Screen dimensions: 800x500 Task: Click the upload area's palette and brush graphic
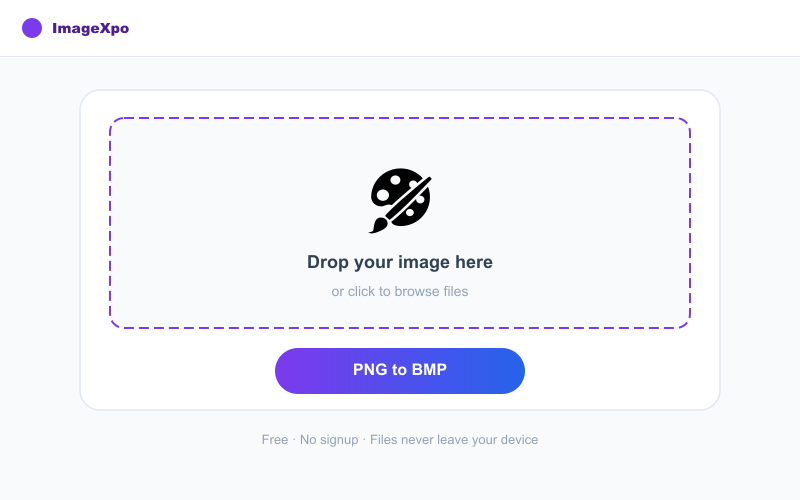point(400,200)
